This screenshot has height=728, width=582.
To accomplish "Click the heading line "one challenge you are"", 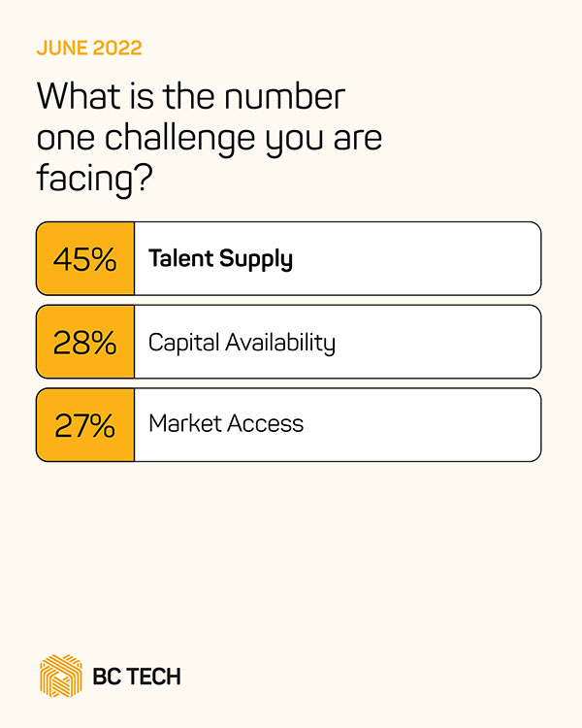I will click(x=209, y=137).
